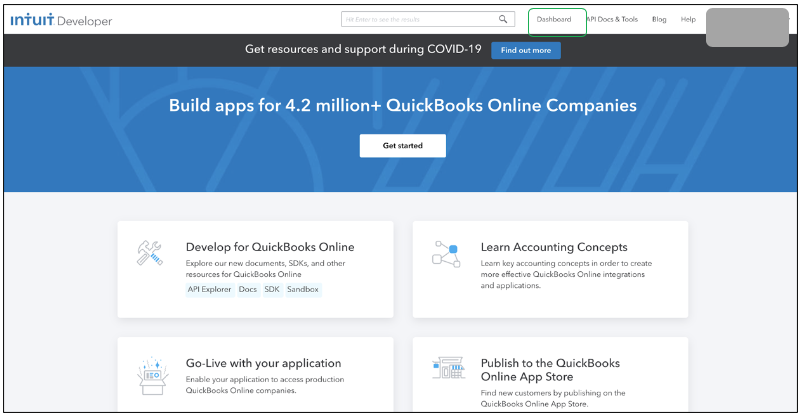Click the Build apps for 4.2 million+ headline
The image size is (805, 417).
point(402,105)
